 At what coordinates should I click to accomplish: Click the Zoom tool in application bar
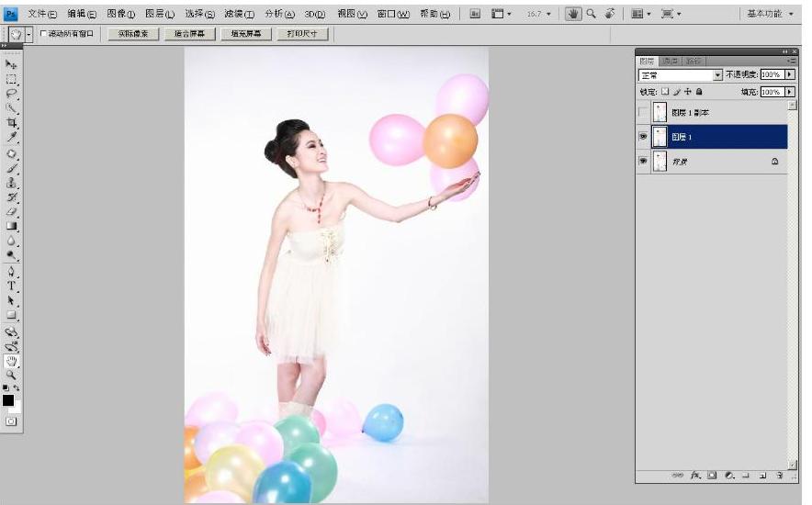point(591,14)
